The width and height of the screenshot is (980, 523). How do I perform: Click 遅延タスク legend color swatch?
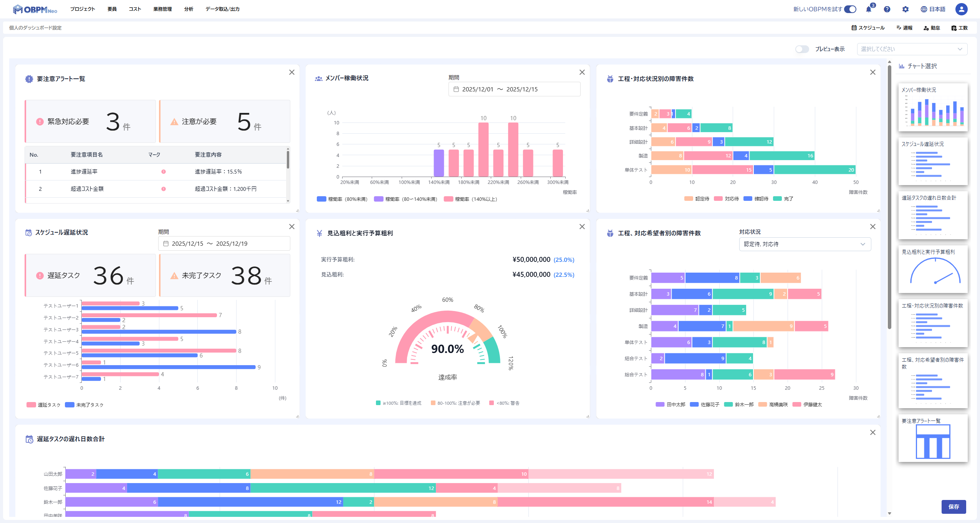pos(31,405)
